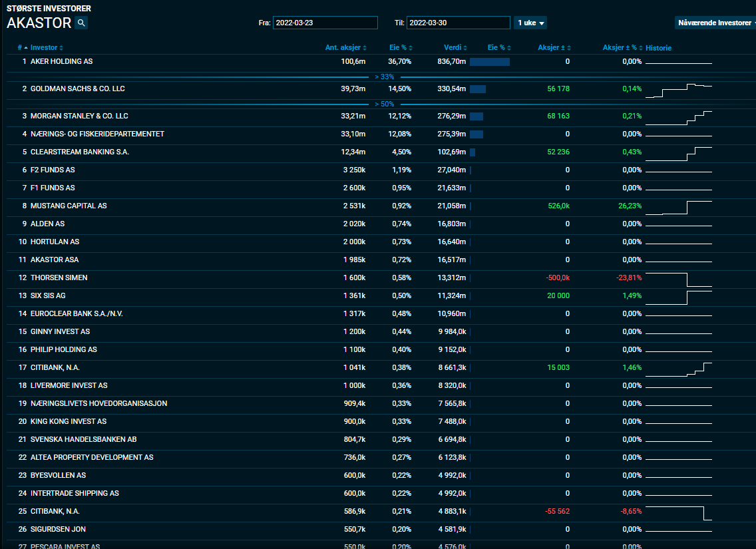
Task: Open the Nåværende Investorer dropdown
Action: 715,23
